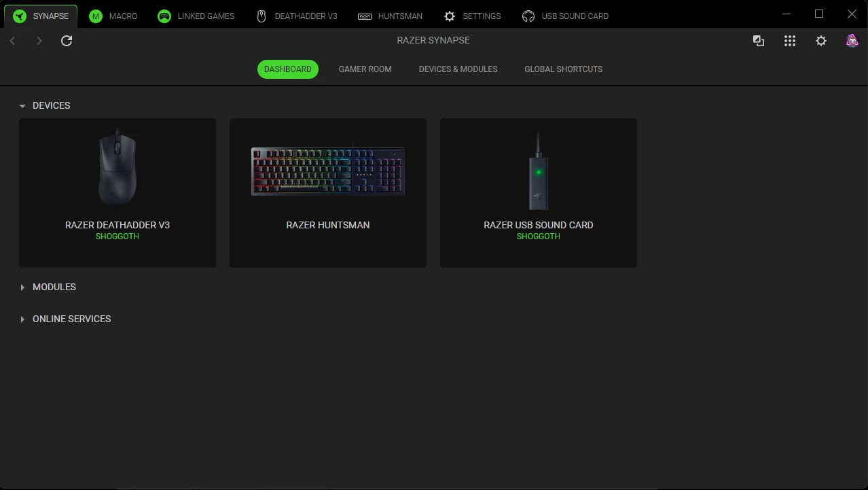Click Shoggoth profile under USB Sound Card
Image resolution: width=868 pixels, height=490 pixels.
pos(539,237)
